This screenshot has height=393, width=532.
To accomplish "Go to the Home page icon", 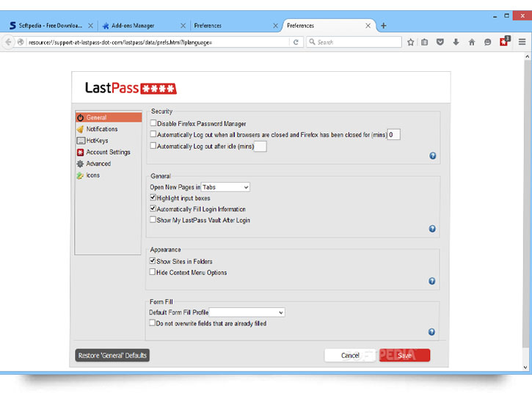I will coord(472,42).
